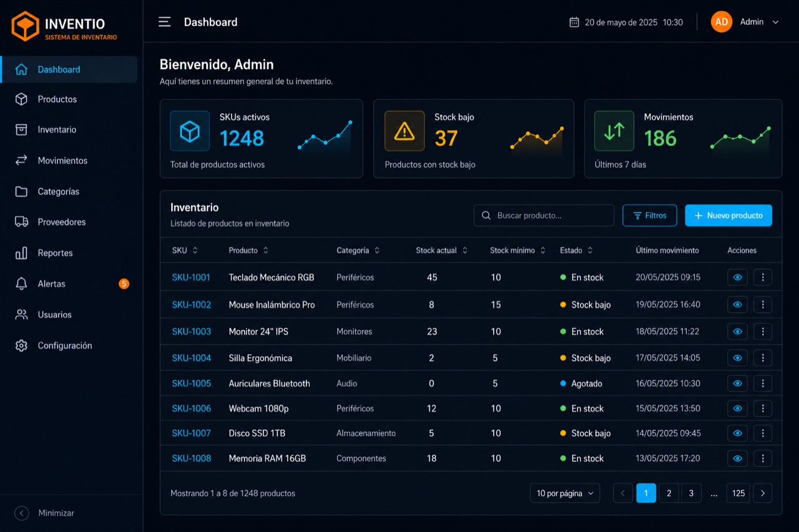The width and height of the screenshot is (799, 532).
Task: Click the Stock bajo warning triangle icon
Action: [x=404, y=131]
